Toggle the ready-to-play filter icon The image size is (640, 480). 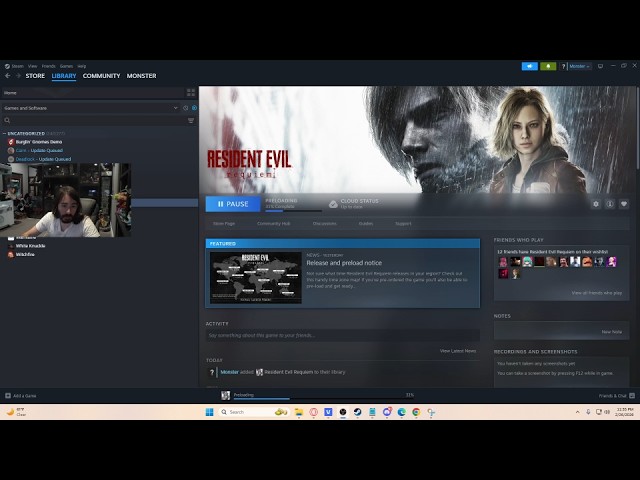point(194,107)
